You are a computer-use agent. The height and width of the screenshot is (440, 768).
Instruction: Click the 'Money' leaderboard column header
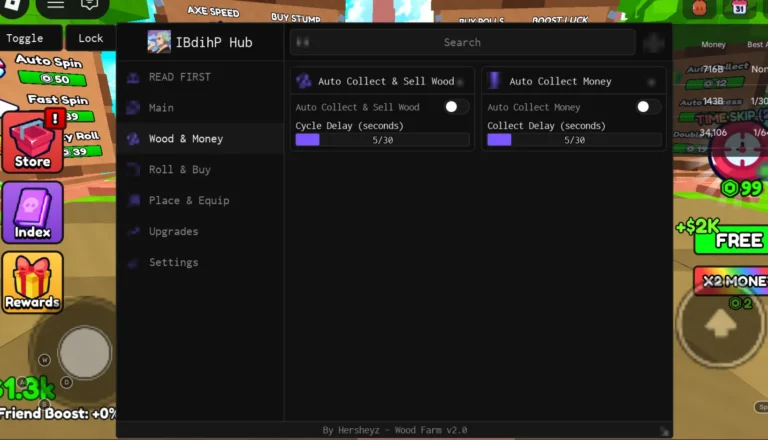(713, 45)
